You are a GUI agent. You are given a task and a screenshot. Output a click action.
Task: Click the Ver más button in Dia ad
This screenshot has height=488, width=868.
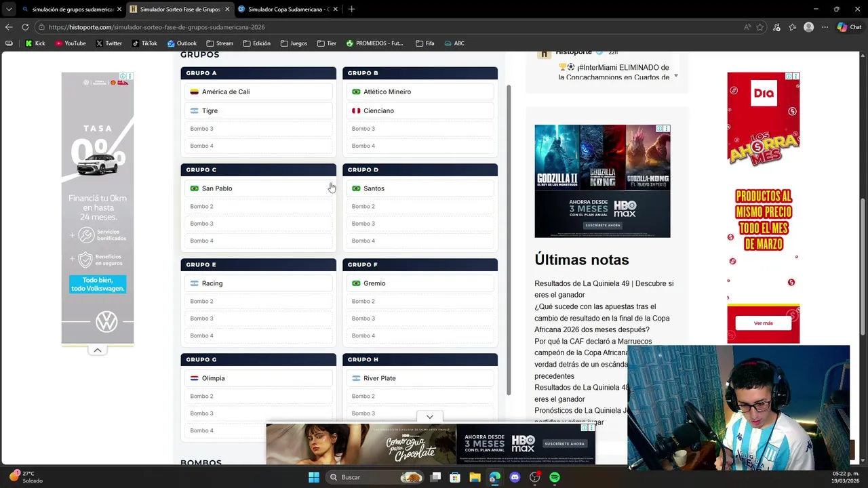point(763,323)
